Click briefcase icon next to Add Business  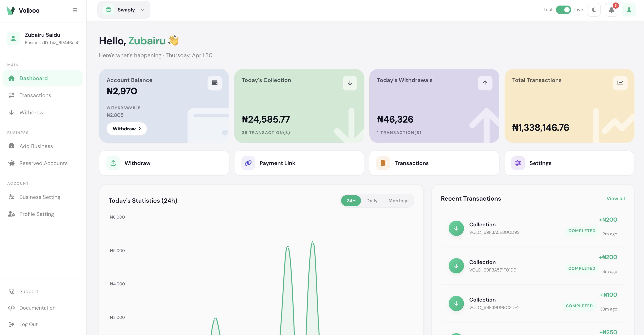tap(11, 146)
